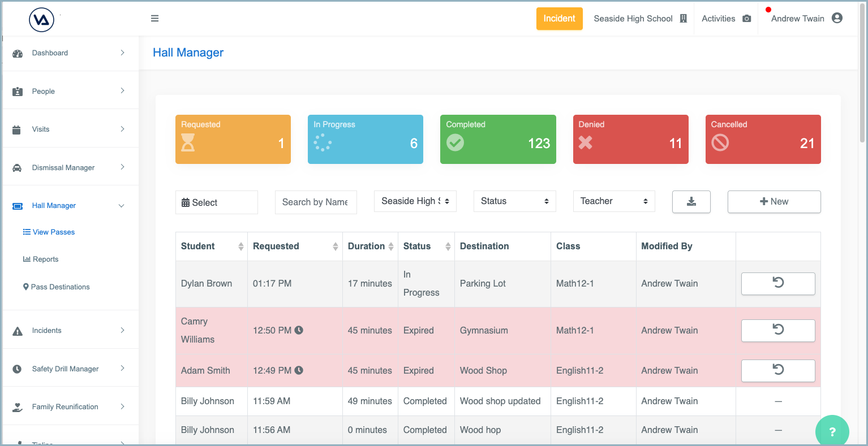Viewport: 868px width, 446px height.
Task: Click the orange Incident button
Action: click(x=560, y=19)
